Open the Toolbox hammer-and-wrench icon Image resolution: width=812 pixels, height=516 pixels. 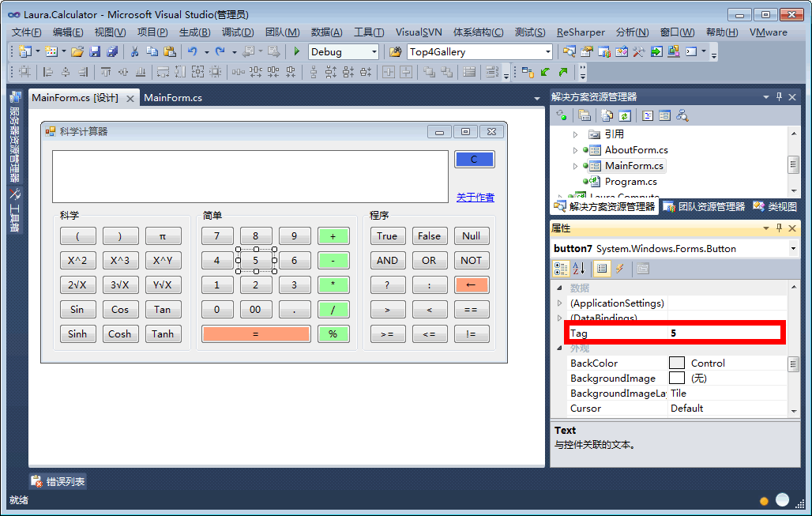tap(638, 52)
